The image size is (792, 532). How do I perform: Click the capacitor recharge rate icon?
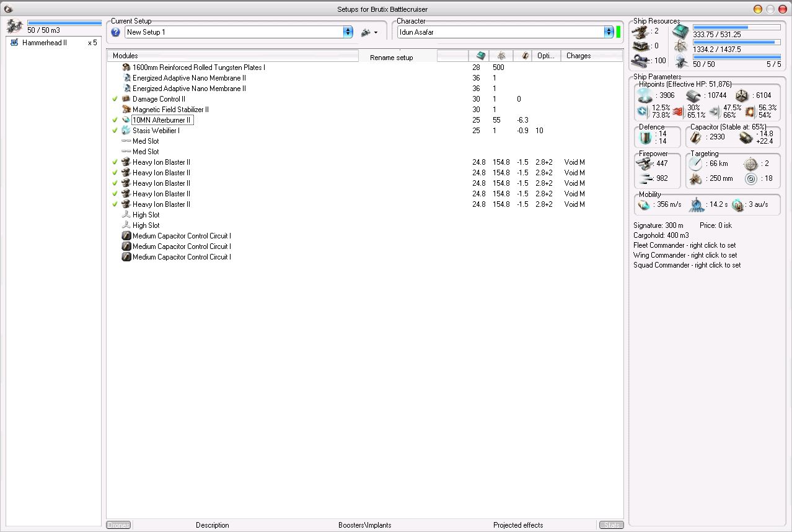pyautogui.click(x=746, y=137)
